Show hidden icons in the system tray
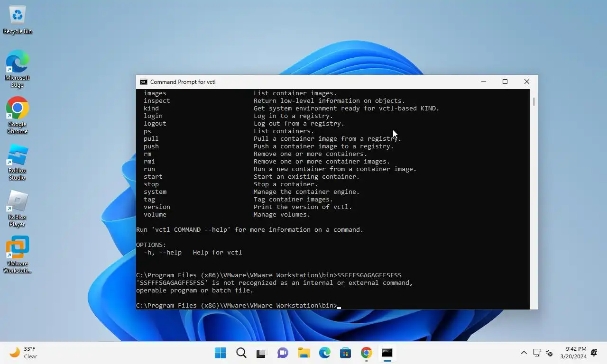607x364 pixels. [524, 353]
